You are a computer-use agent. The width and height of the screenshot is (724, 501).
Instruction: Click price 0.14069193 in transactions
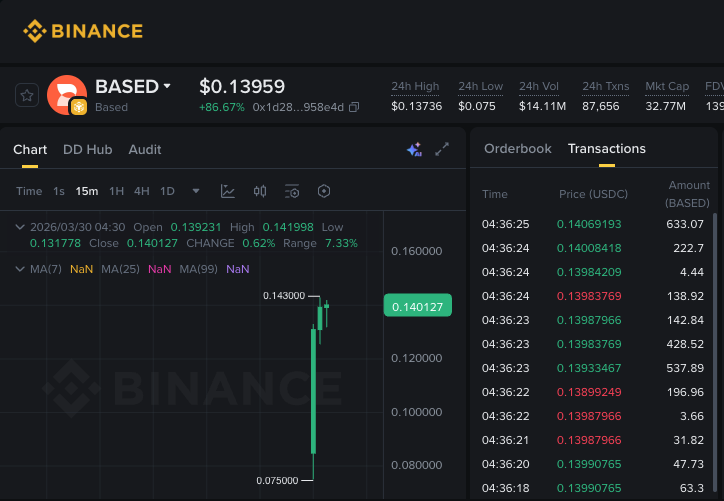click(x=589, y=224)
